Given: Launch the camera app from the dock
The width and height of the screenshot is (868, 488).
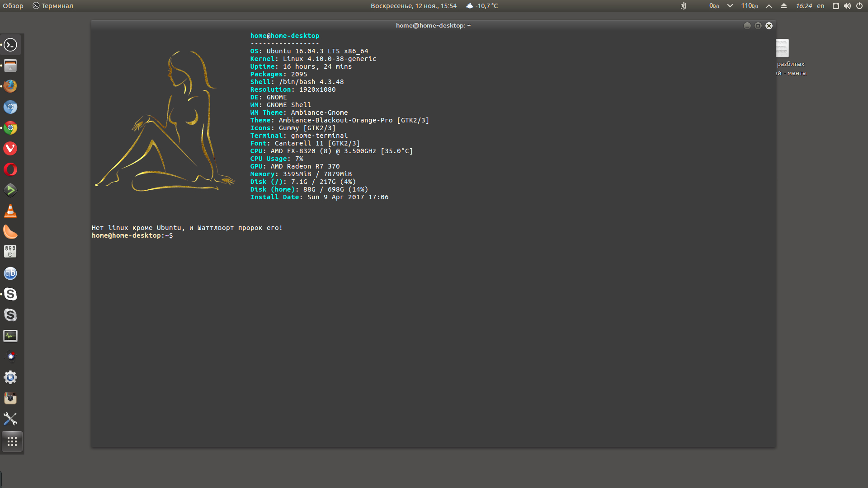Looking at the screenshot, I should click(x=10, y=398).
